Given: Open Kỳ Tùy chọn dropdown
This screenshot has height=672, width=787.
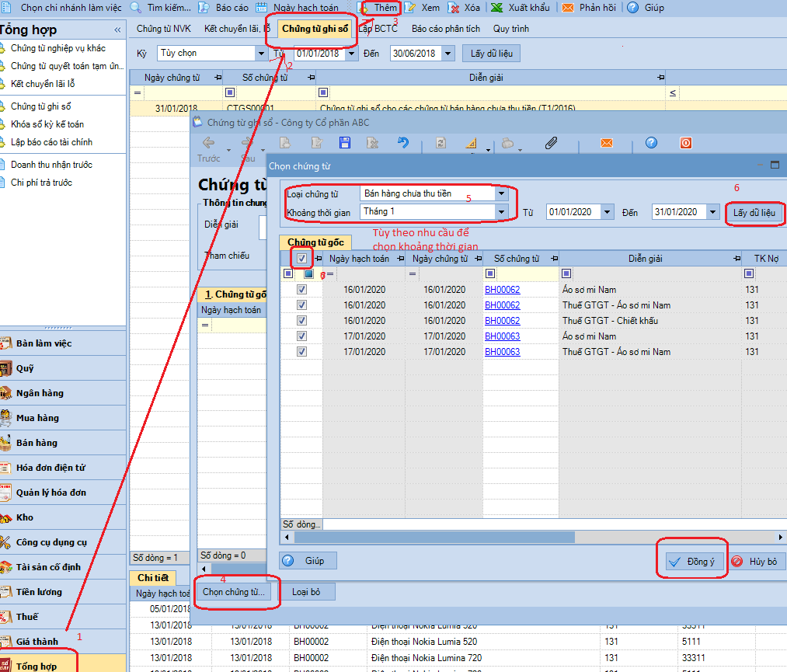Looking at the screenshot, I should [x=261, y=53].
